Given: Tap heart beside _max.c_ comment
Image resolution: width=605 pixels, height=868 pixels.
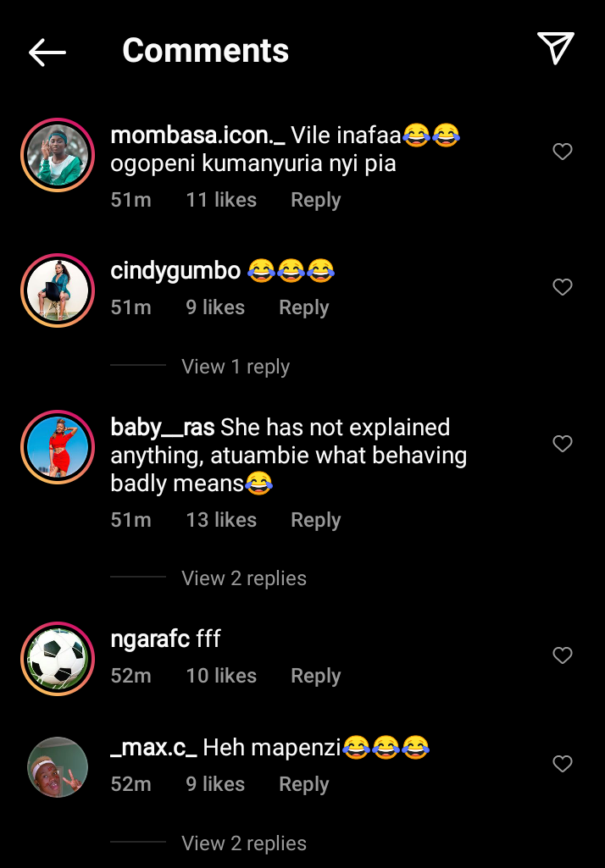Looking at the screenshot, I should 563,764.
